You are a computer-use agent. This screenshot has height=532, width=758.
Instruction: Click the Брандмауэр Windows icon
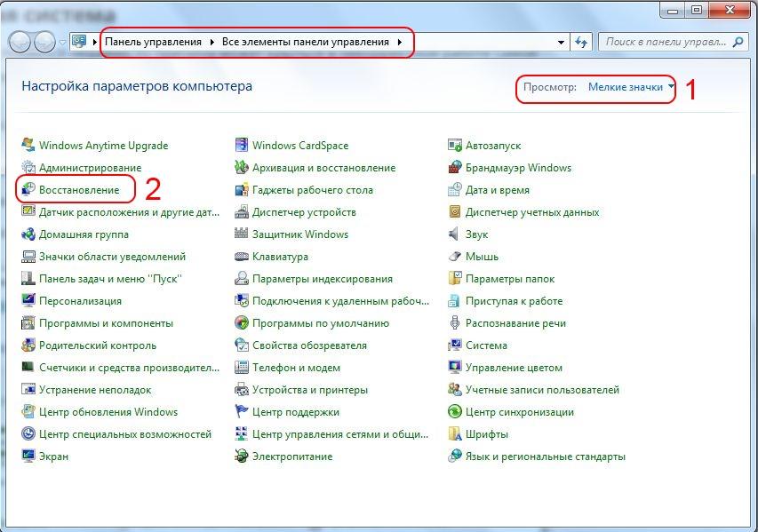pyautogui.click(x=454, y=167)
